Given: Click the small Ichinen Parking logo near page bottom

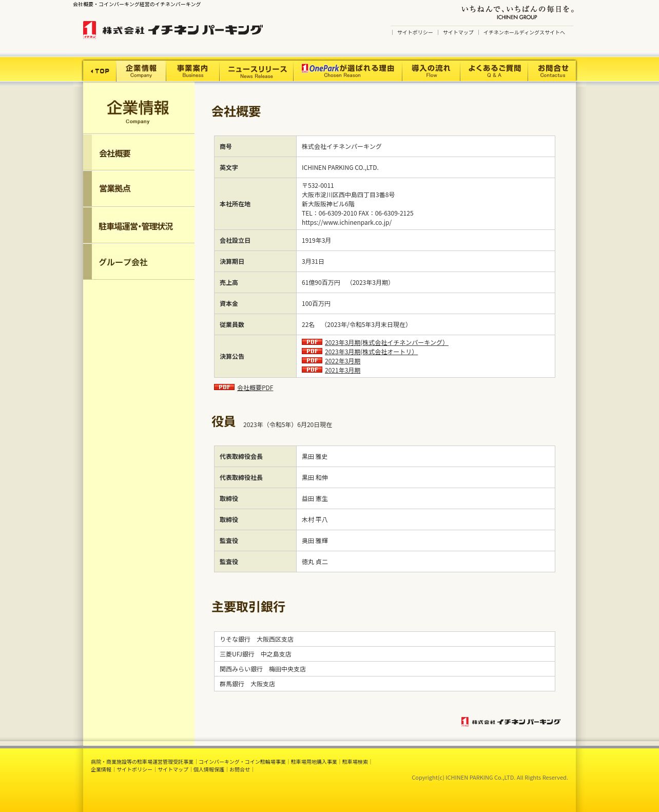Looking at the screenshot, I should point(511,722).
